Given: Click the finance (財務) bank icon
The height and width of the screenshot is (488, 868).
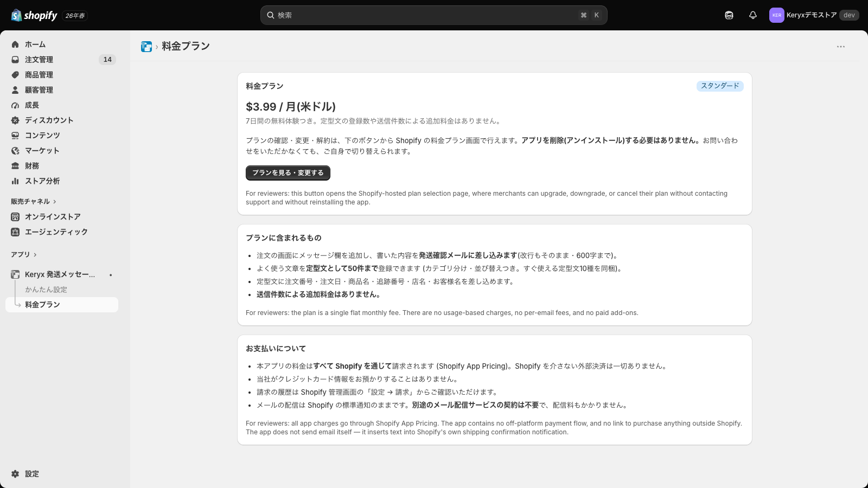Looking at the screenshot, I should click(15, 166).
